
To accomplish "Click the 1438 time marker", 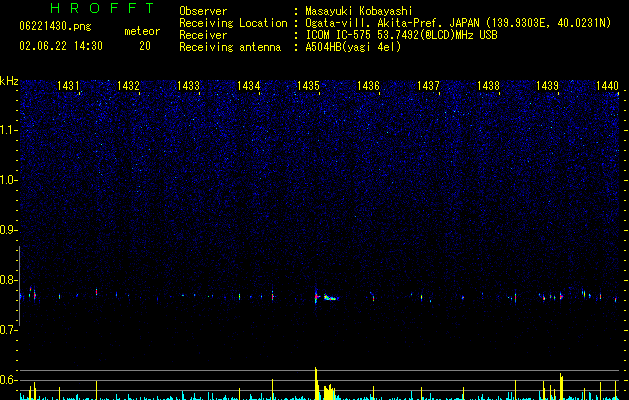I will 488,85.
